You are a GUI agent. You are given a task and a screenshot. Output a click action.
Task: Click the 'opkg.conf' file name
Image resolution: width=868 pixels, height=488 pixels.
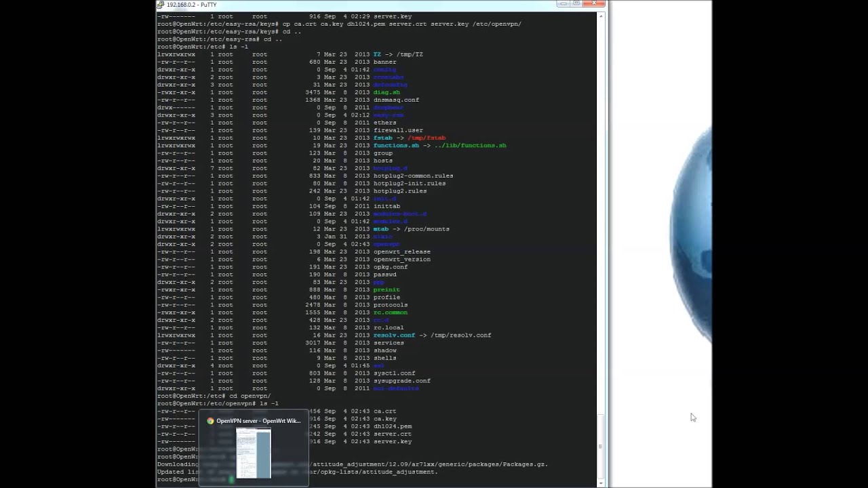click(x=391, y=267)
